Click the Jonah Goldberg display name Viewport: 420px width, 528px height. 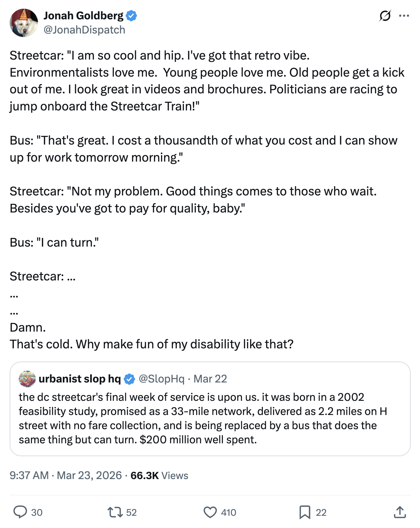pyautogui.click(x=83, y=15)
